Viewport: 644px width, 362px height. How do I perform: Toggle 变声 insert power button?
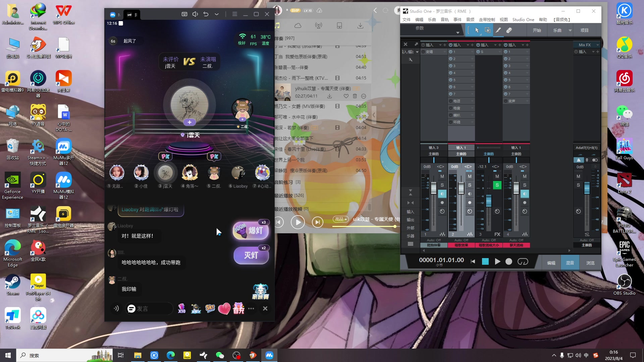tap(506, 101)
